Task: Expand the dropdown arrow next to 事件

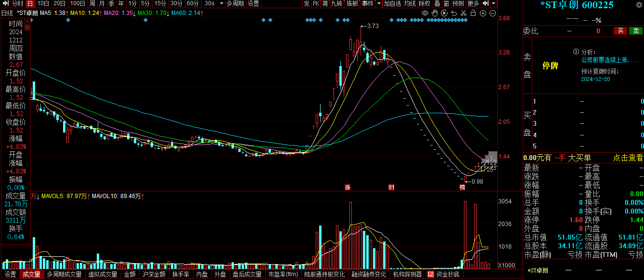Action: (379, 3)
